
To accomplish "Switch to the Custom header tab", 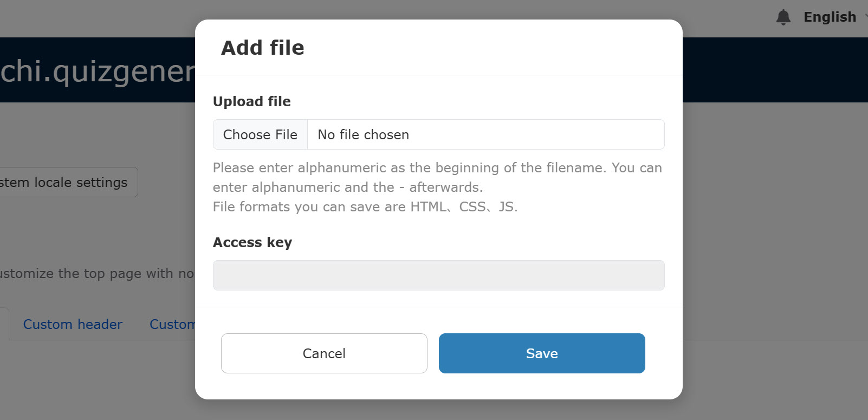I will pyautogui.click(x=73, y=324).
